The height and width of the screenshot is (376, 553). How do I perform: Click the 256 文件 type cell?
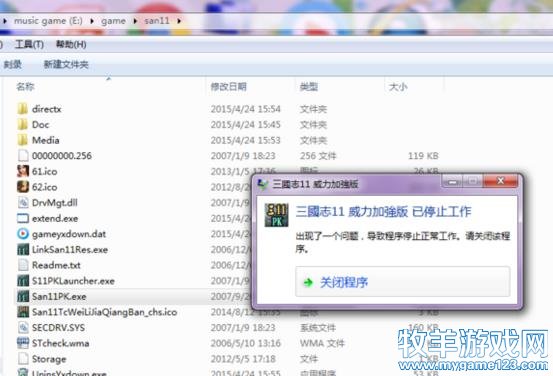(x=318, y=156)
